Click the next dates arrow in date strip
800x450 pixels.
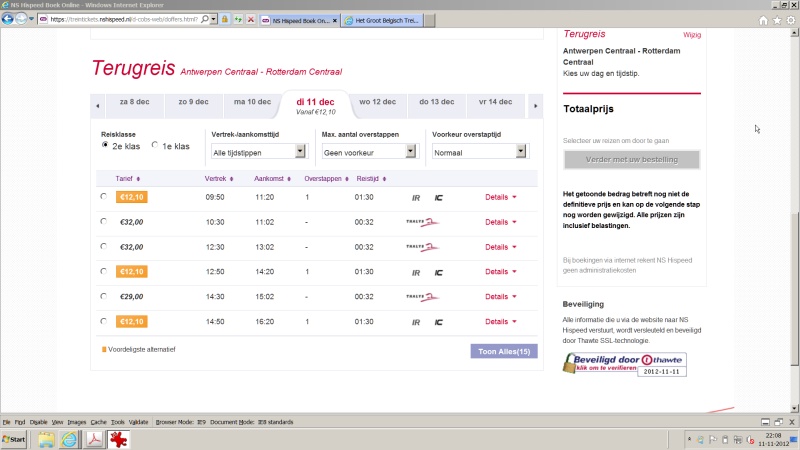(x=535, y=103)
